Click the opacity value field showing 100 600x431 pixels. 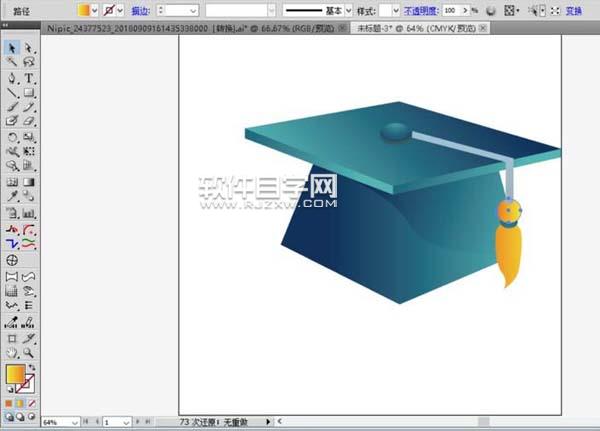click(x=450, y=11)
